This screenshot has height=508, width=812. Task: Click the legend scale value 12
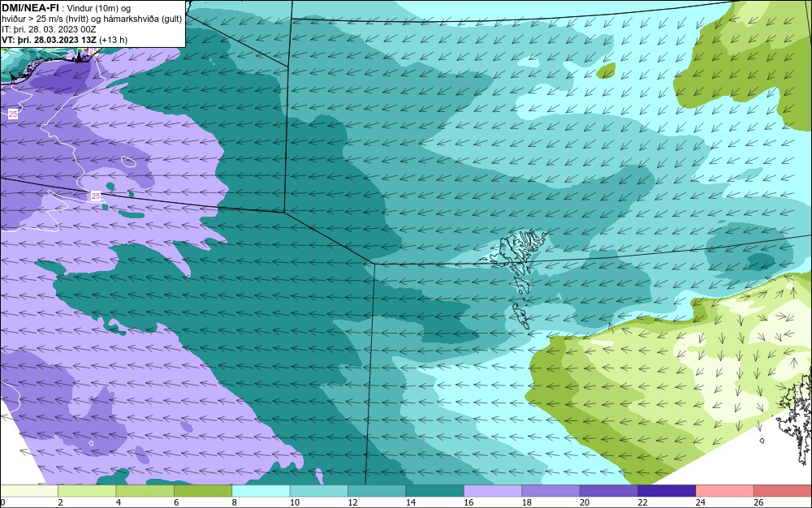tap(352, 502)
